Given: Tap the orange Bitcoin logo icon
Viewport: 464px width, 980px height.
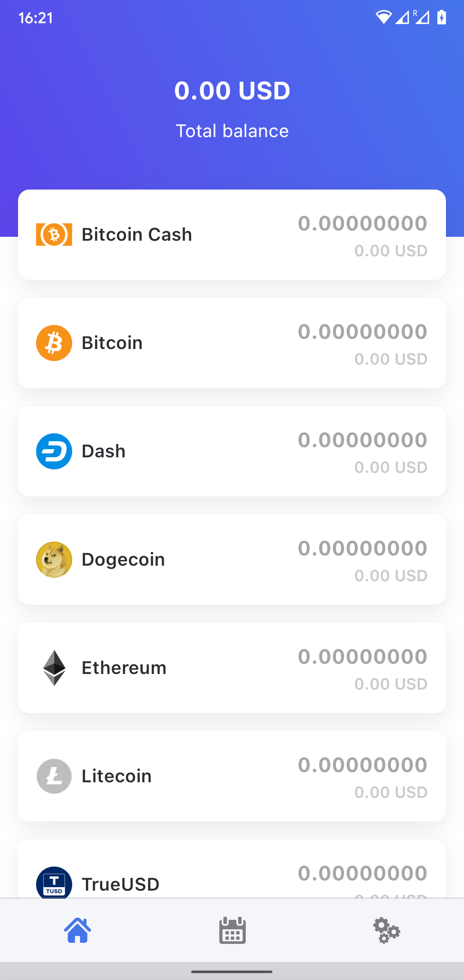Looking at the screenshot, I should [x=54, y=343].
